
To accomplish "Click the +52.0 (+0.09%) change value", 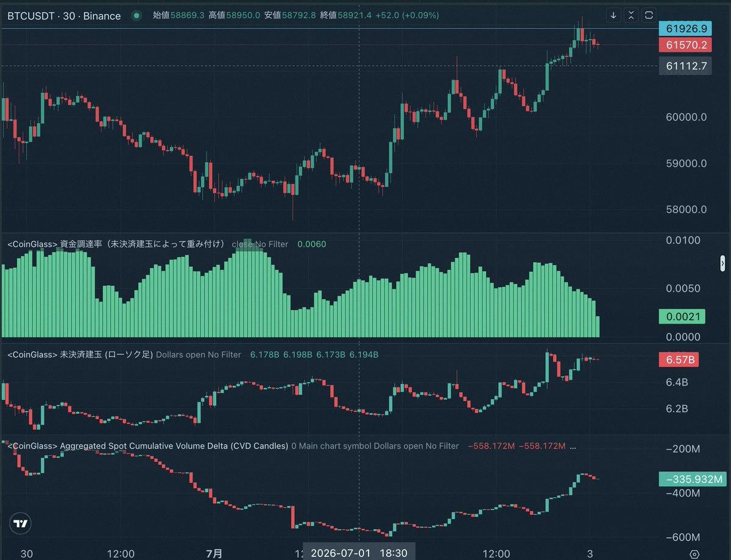I will (x=407, y=15).
